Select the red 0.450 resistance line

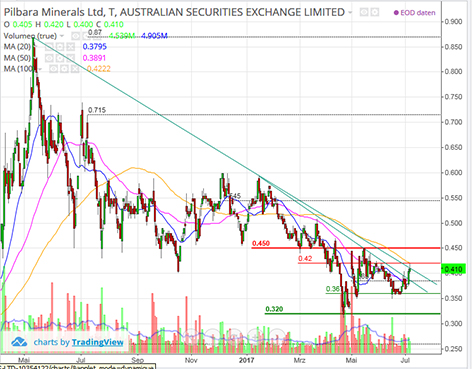346,248
